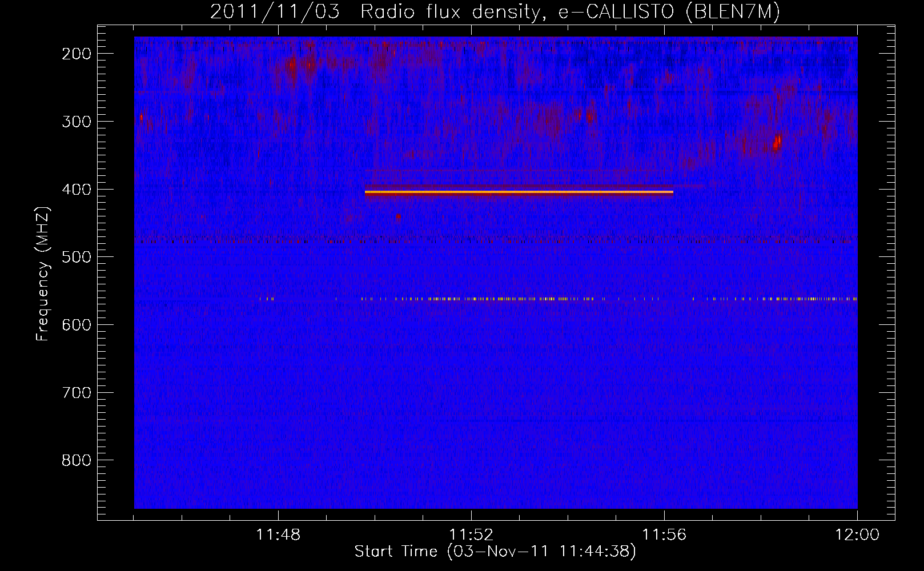Click the 400 frequency tick label
This screenshot has height=571, width=924.
(77, 190)
